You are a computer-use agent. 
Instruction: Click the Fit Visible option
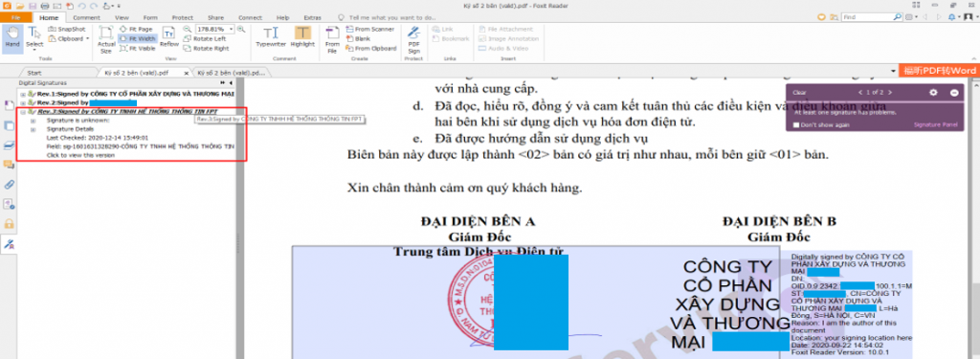click(x=138, y=48)
